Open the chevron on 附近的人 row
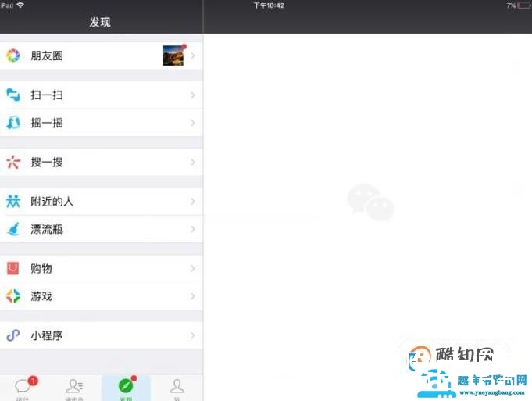Image resolution: width=532 pixels, height=401 pixels. [x=193, y=202]
